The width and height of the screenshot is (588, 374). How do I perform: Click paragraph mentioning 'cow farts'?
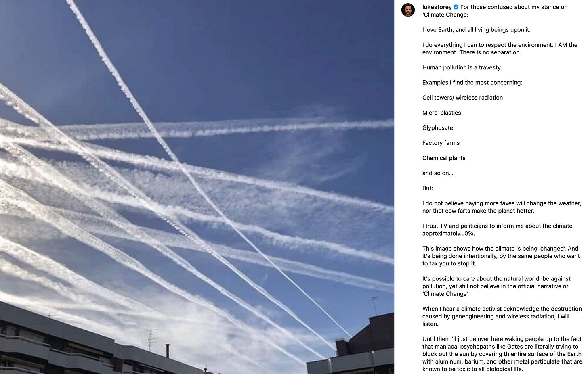pyautogui.click(x=502, y=207)
